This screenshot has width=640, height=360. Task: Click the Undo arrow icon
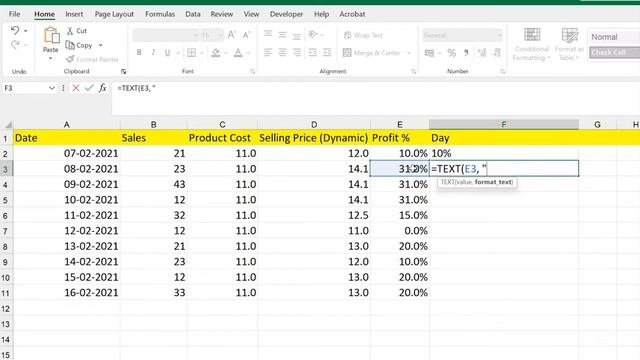pos(15,31)
